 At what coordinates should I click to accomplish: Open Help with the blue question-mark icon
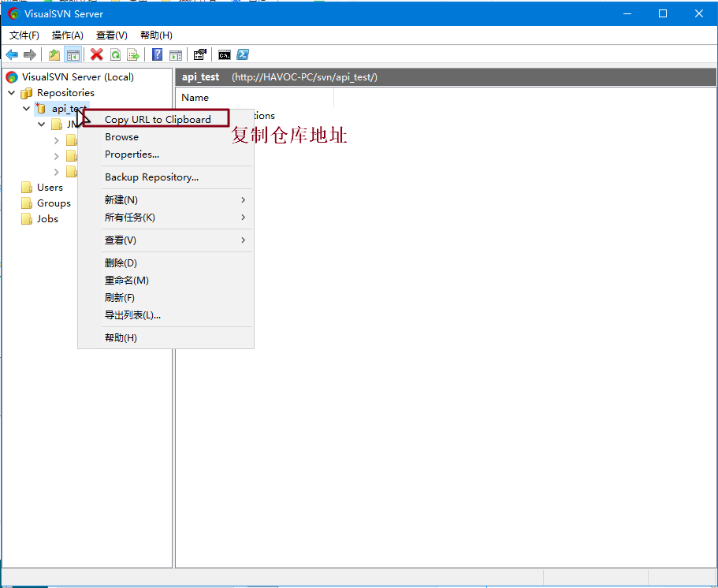click(x=157, y=54)
